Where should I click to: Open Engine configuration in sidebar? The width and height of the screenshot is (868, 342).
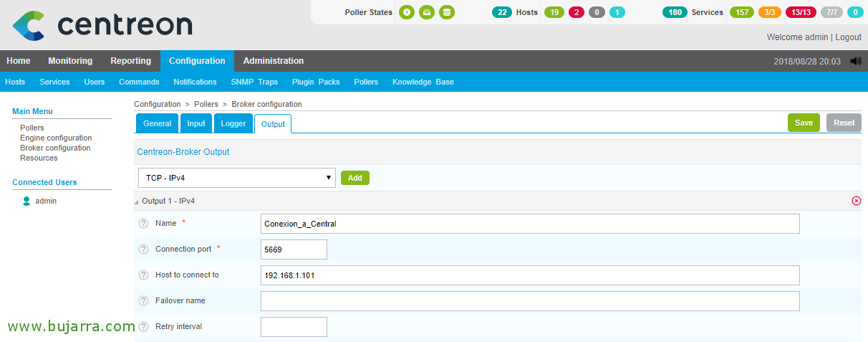(56, 138)
